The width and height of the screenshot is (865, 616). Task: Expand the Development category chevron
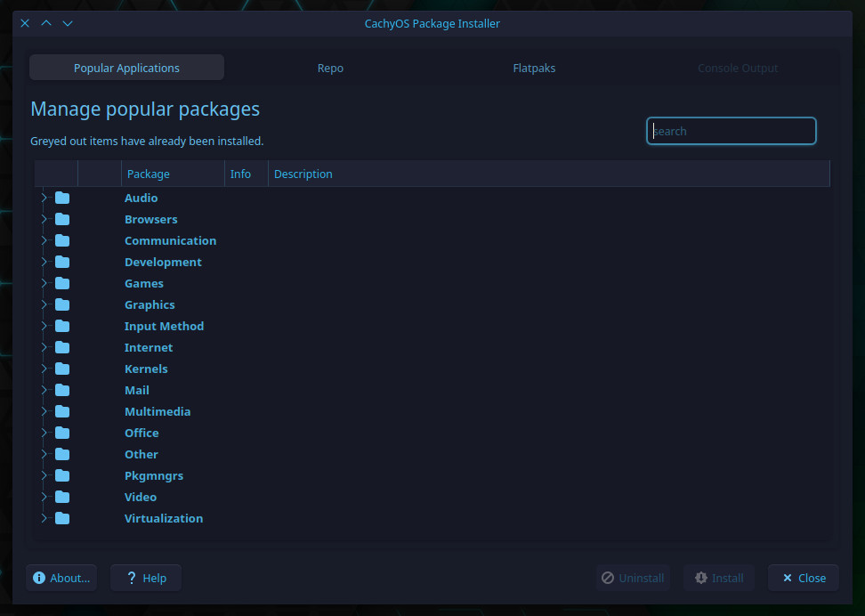[x=44, y=262]
